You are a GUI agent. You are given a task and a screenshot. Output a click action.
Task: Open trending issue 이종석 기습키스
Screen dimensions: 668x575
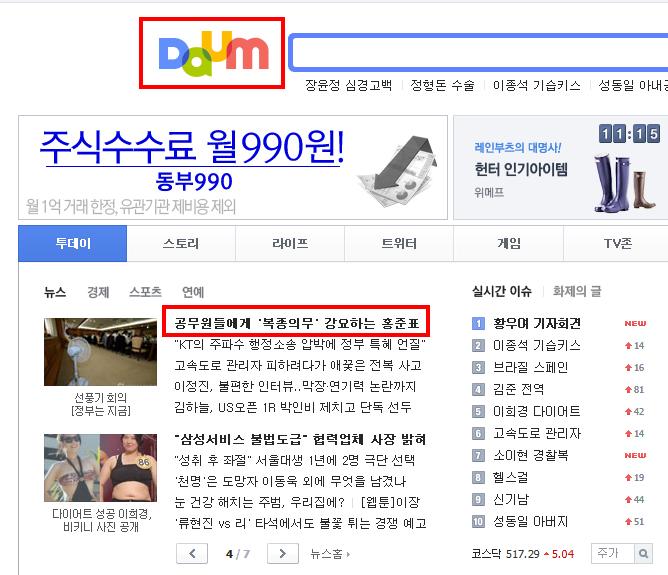tap(537, 345)
